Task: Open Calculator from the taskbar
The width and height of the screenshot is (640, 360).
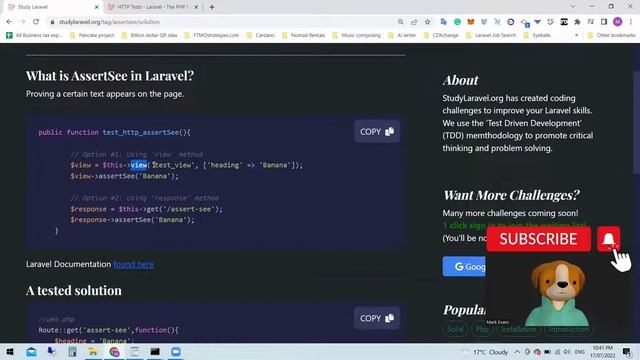Action: [x=72, y=351]
